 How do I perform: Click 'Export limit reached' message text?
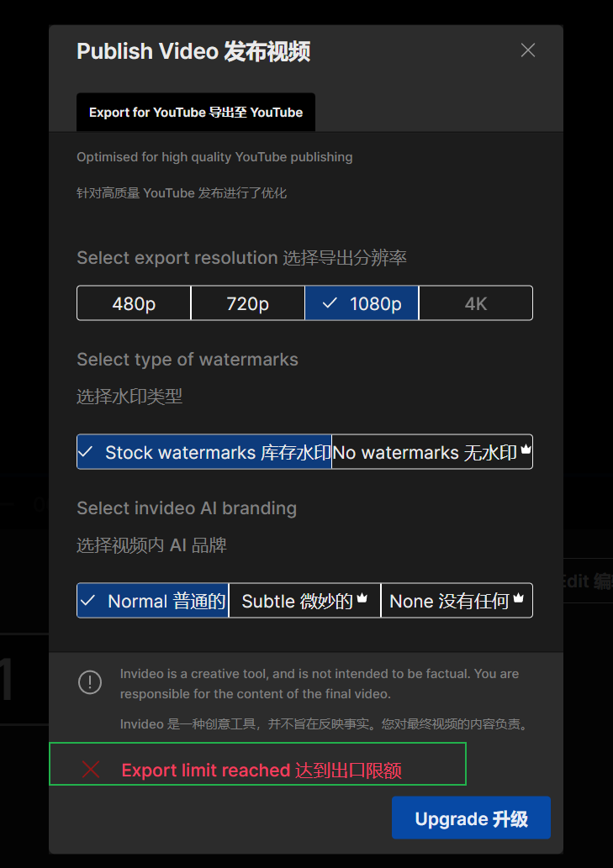point(262,770)
